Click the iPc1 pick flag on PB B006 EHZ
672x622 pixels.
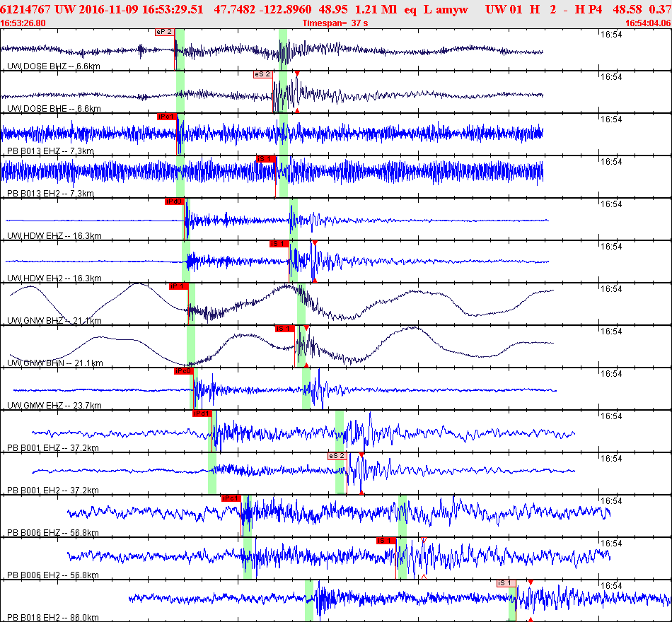tap(231, 498)
